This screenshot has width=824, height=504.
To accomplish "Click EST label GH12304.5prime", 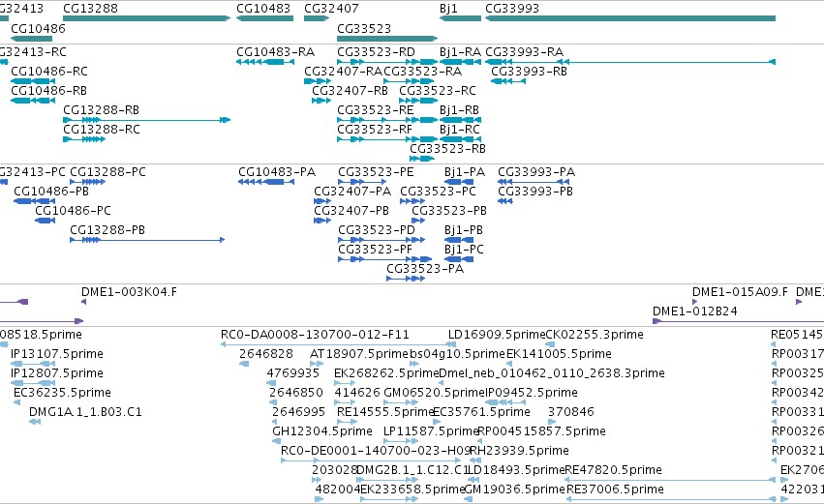I will (x=322, y=432).
